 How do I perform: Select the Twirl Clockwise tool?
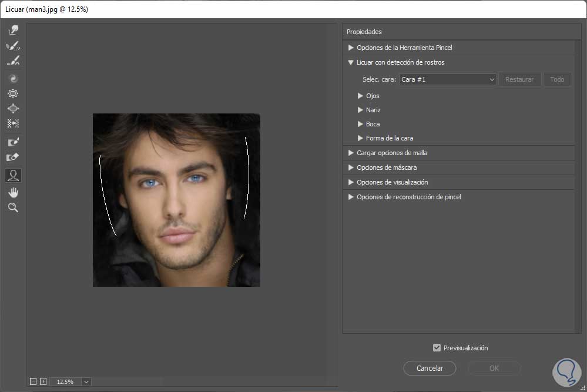[13, 79]
